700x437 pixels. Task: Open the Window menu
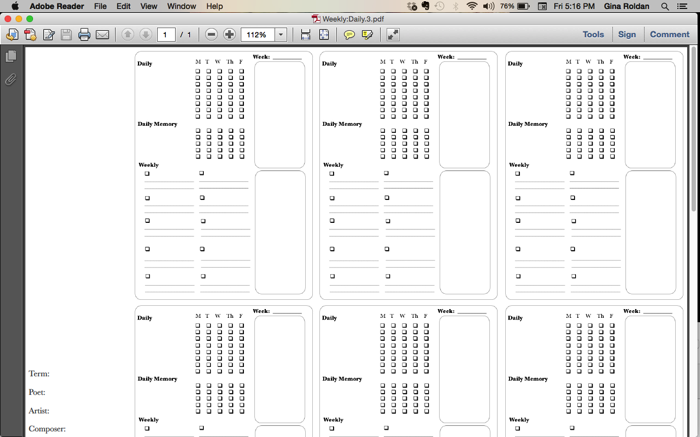pyautogui.click(x=182, y=6)
